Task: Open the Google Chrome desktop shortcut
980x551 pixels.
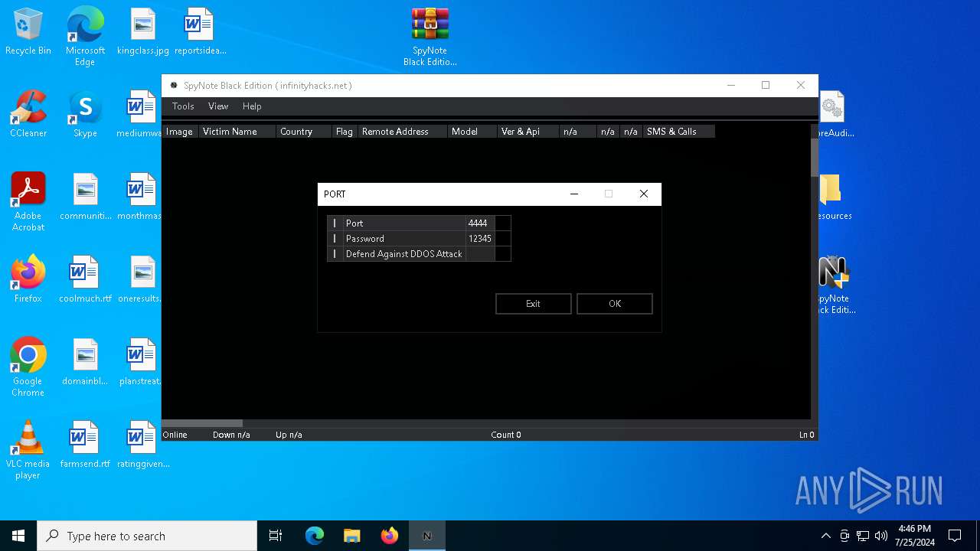Action: pos(28,367)
